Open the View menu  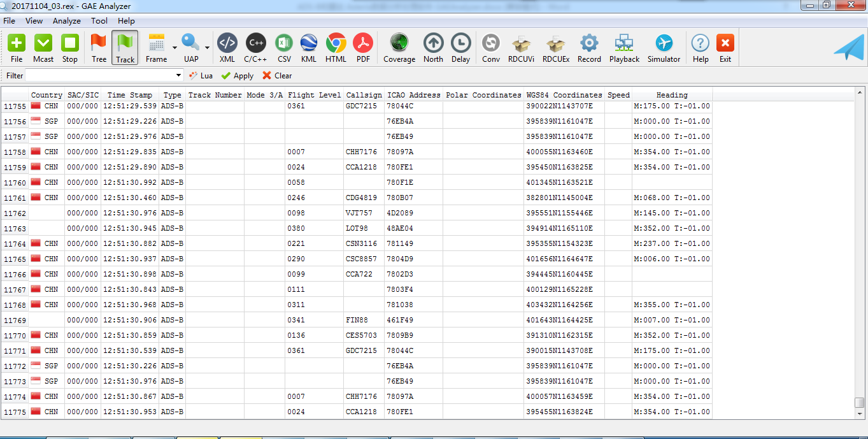(x=34, y=21)
